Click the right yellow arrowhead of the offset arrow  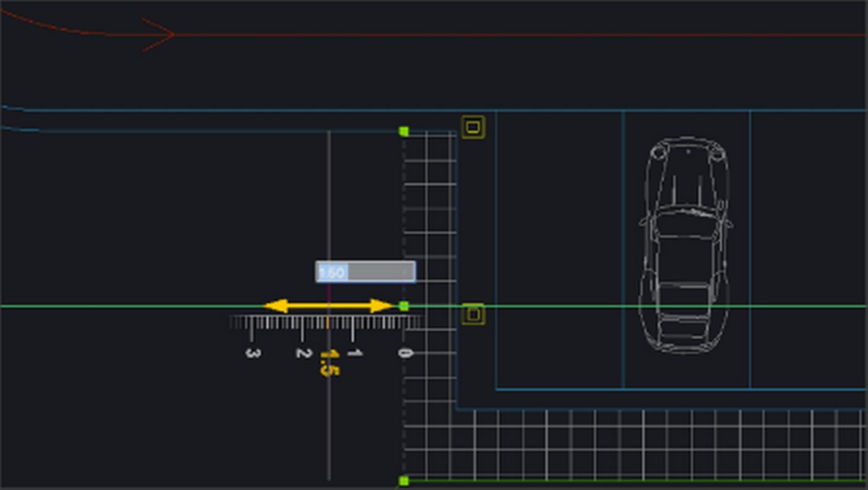pos(383,306)
